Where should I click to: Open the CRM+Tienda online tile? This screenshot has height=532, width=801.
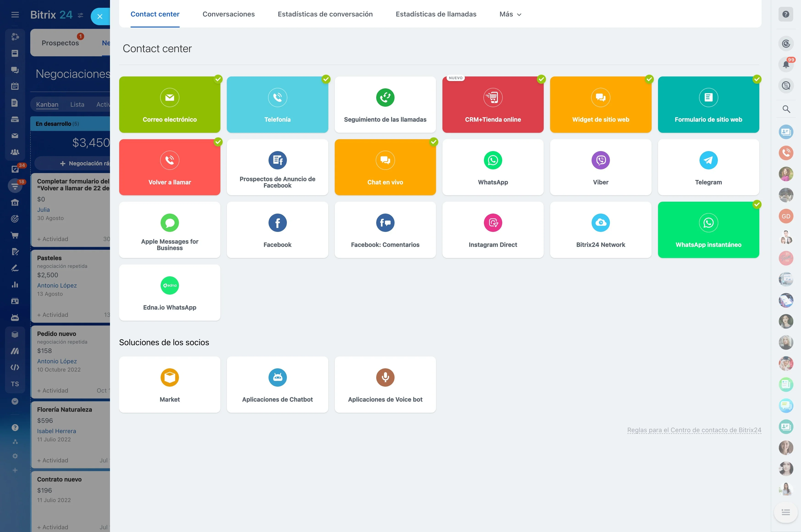point(493,104)
